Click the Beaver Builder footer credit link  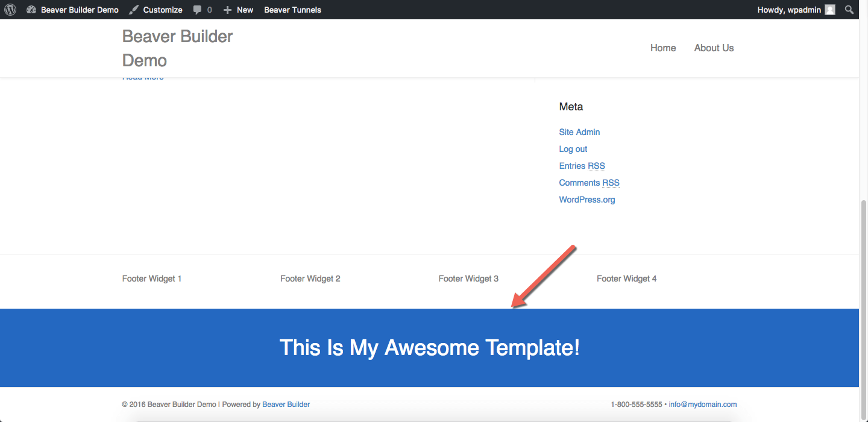286,404
